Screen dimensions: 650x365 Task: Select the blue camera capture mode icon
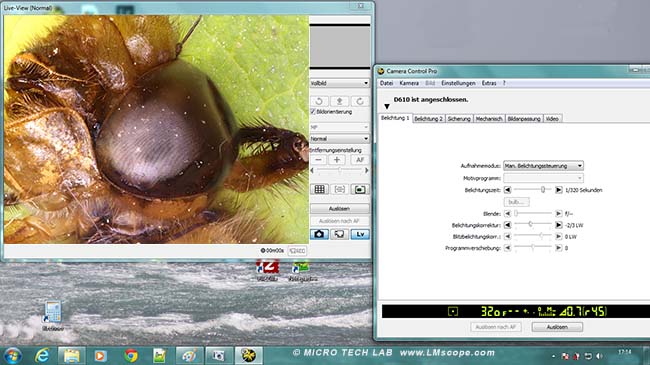[x=319, y=234]
